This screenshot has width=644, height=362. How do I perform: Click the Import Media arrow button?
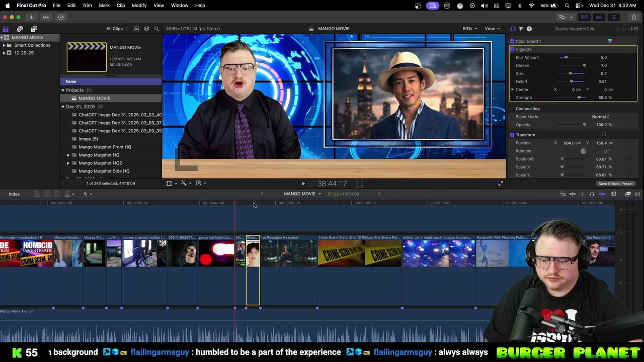(x=31, y=17)
